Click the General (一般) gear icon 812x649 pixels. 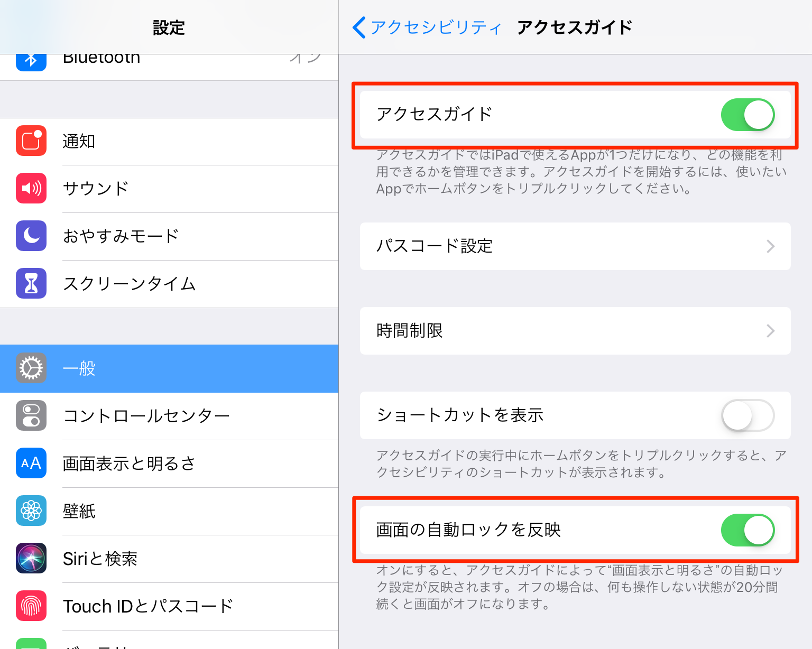click(31, 368)
